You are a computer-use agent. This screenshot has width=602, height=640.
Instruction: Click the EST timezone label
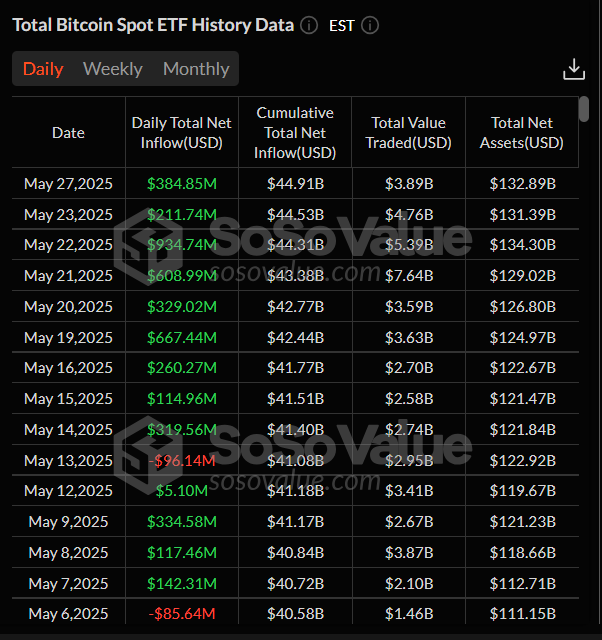(342, 25)
